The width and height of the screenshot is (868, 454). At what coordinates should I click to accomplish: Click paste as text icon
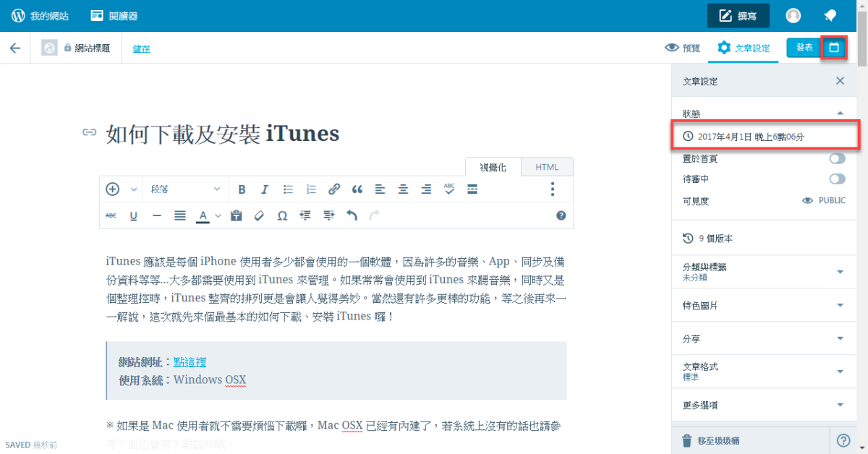pos(236,215)
